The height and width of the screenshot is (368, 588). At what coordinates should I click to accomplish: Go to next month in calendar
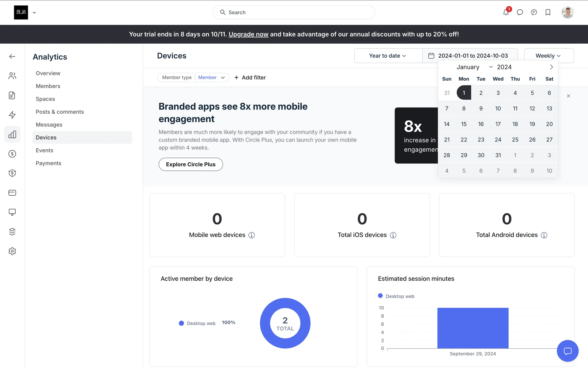pyautogui.click(x=551, y=67)
